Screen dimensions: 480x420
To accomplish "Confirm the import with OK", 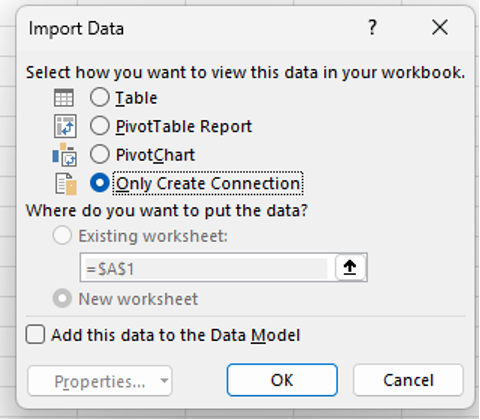I will click(x=282, y=380).
